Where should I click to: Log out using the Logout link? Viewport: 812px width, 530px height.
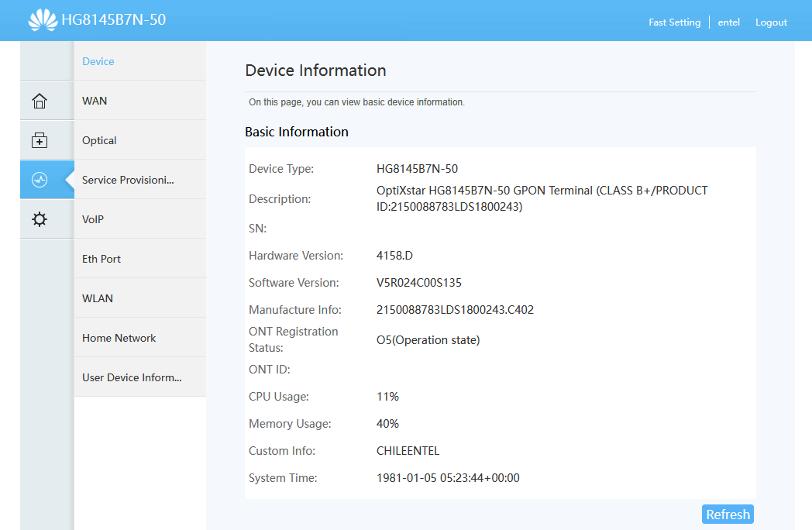pos(771,22)
